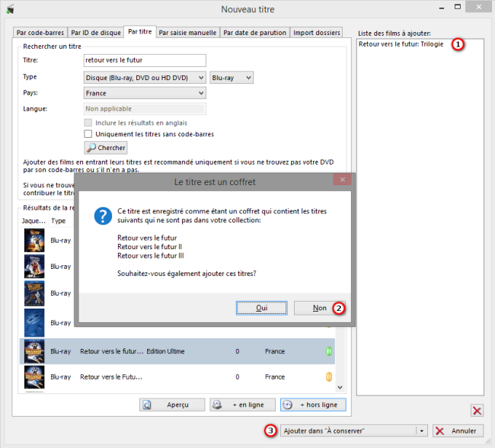Click 'Ajouter dans À conserver' button
This screenshot has height=448, width=495.
pyautogui.click(x=348, y=430)
